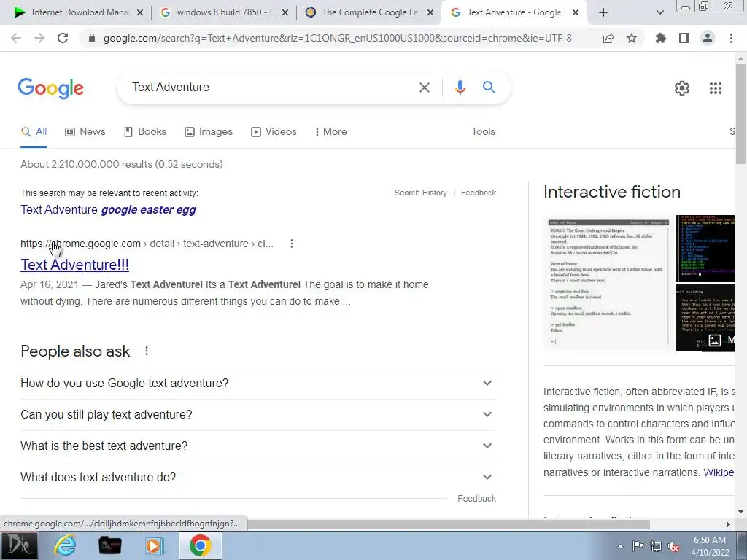Image resolution: width=747 pixels, height=560 pixels.
Task: Open People also ask options menu
Action: pyautogui.click(x=147, y=351)
